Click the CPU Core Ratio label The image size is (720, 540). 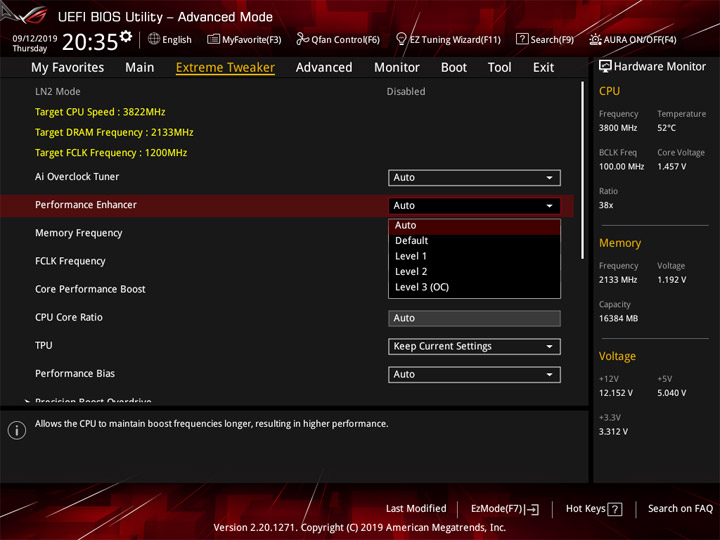[69, 317]
